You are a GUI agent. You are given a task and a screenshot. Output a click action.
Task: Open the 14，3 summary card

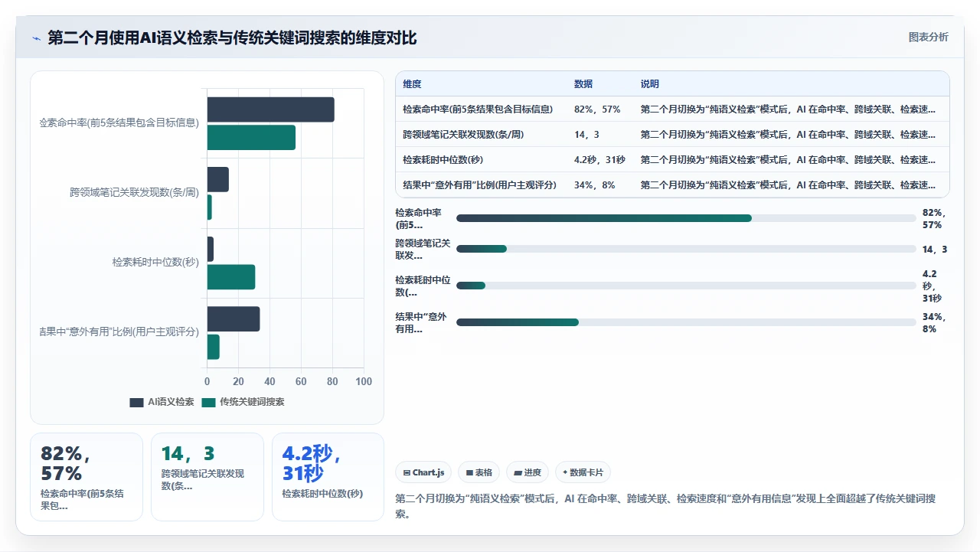(207, 477)
